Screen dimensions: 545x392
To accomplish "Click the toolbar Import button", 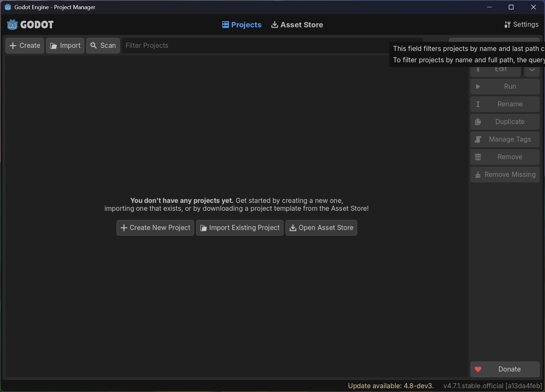I will coord(65,46).
